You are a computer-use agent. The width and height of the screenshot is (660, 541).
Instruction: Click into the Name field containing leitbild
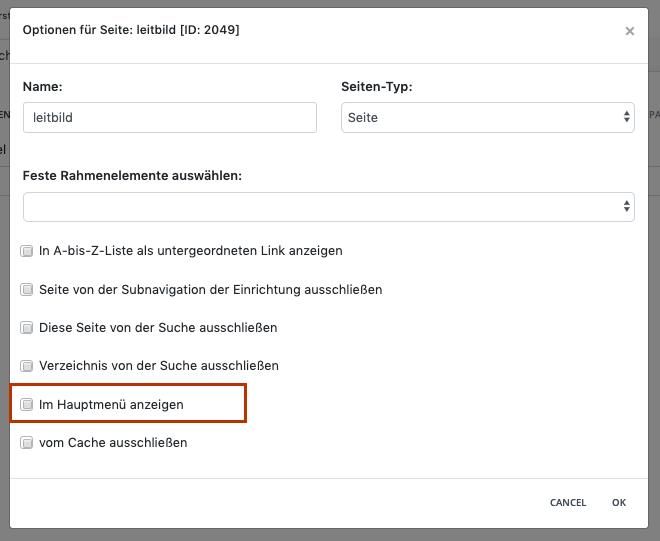170,117
